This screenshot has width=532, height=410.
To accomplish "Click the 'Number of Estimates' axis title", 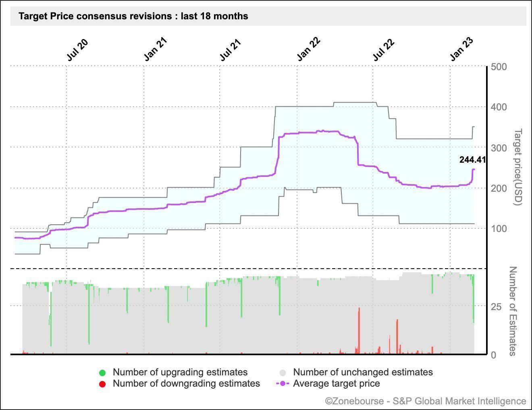I will coord(513,311).
